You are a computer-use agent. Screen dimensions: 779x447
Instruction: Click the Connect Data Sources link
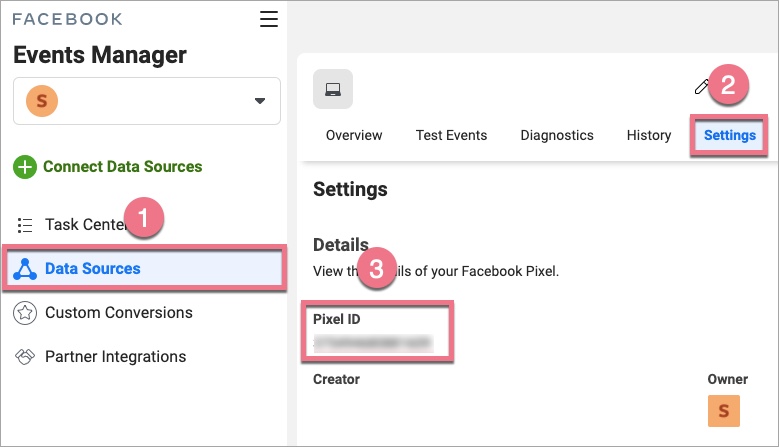click(122, 167)
